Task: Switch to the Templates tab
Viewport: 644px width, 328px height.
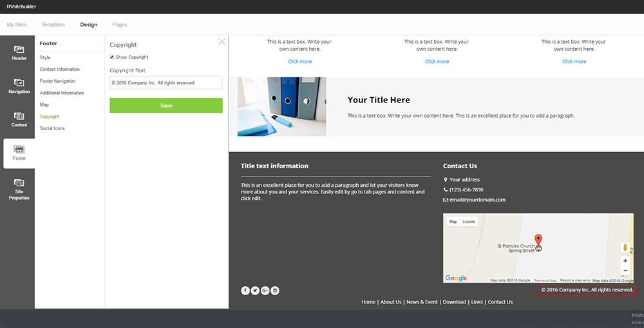Action: click(x=53, y=24)
